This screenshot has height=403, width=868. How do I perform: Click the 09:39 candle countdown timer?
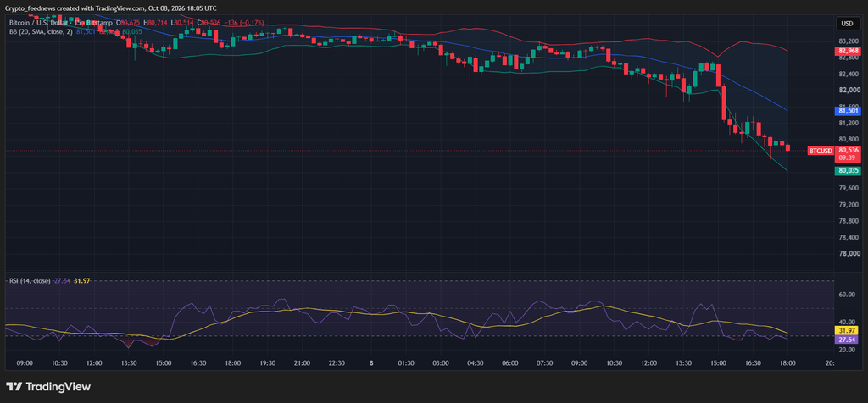pyautogui.click(x=847, y=158)
